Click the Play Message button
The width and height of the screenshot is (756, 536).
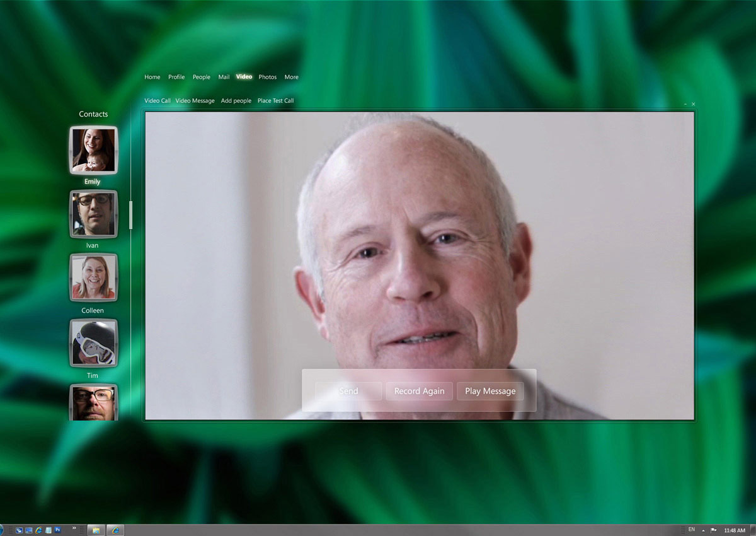pyautogui.click(x=490, y=391)
